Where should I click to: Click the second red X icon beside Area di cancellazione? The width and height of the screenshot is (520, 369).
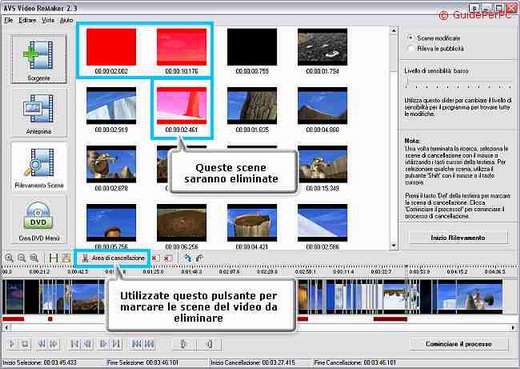168,258
